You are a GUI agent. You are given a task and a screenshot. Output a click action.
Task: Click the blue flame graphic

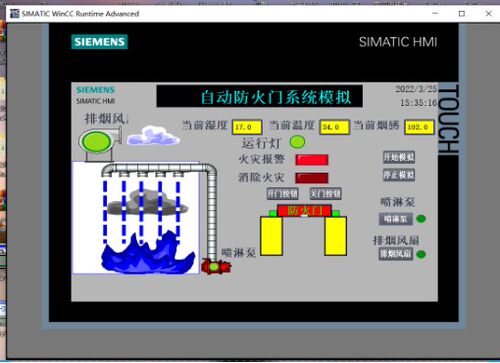(148, 253)
